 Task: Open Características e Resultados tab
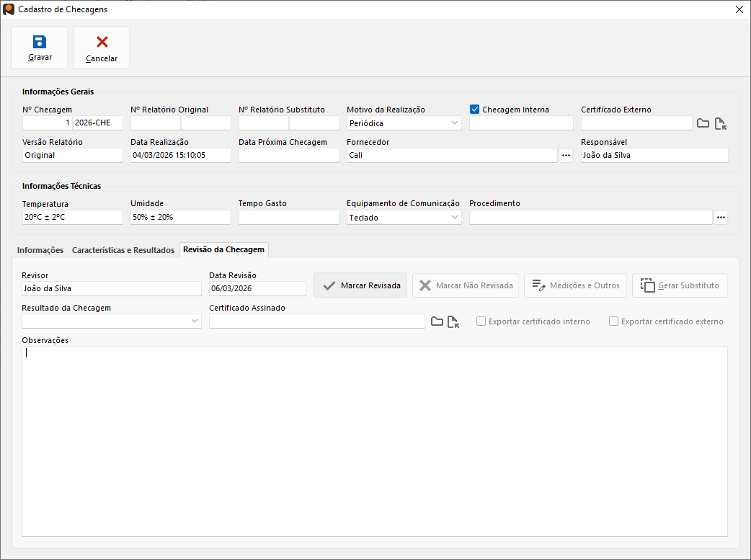(123, 250)
